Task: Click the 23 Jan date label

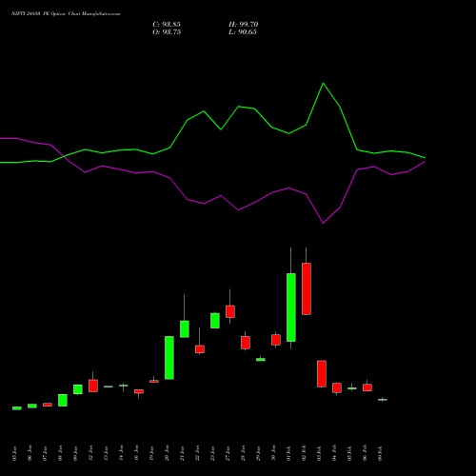Action: [213, 453]
